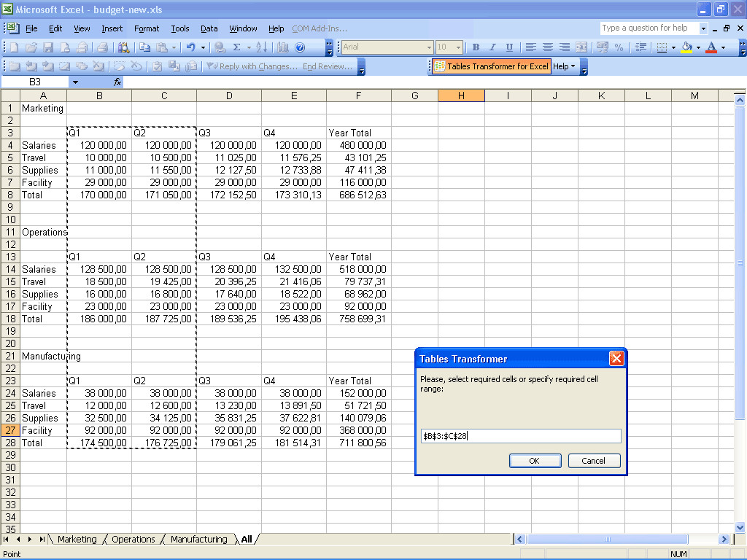Expand Borders style dropdown arrow
This screenshot has height=560, width=747.
click(x=673, y=47)
